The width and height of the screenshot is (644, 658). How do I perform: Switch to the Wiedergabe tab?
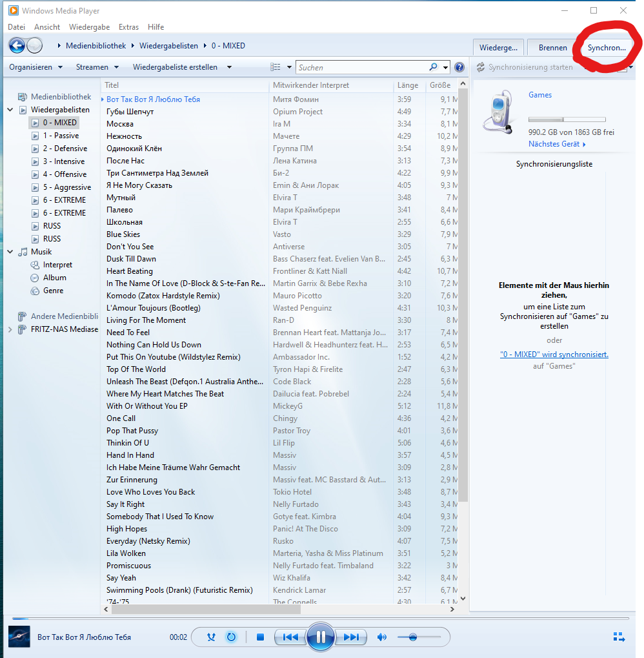tap(498, 47)
